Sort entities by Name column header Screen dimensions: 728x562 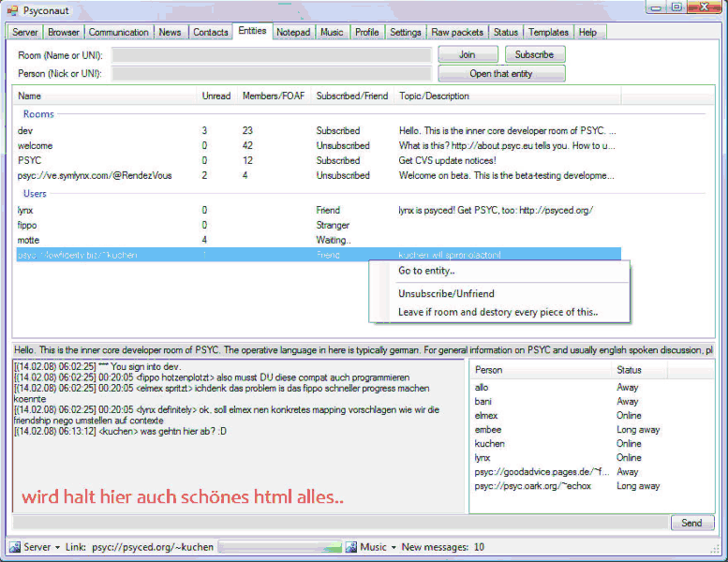[x=106, y=96]
